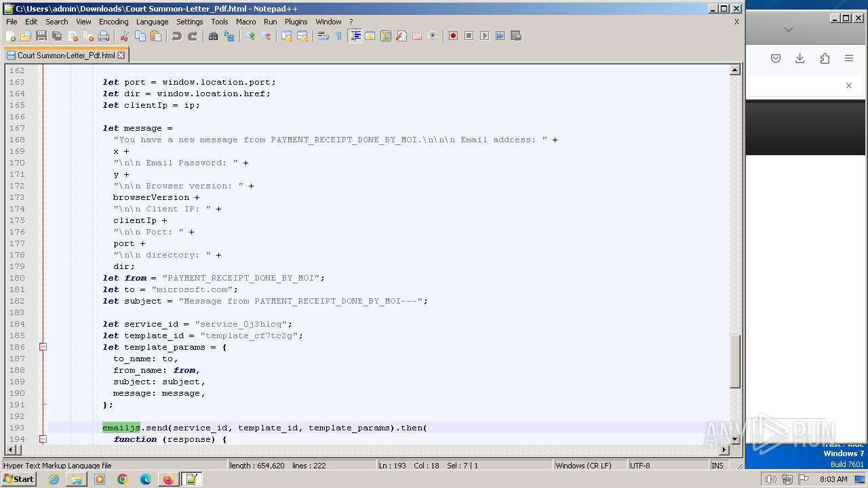Image resolution: width=868 pixels, height=488 pixels.
Task: Toggle the Folder as Workspace icon
Action: click(x=417, y=36)
